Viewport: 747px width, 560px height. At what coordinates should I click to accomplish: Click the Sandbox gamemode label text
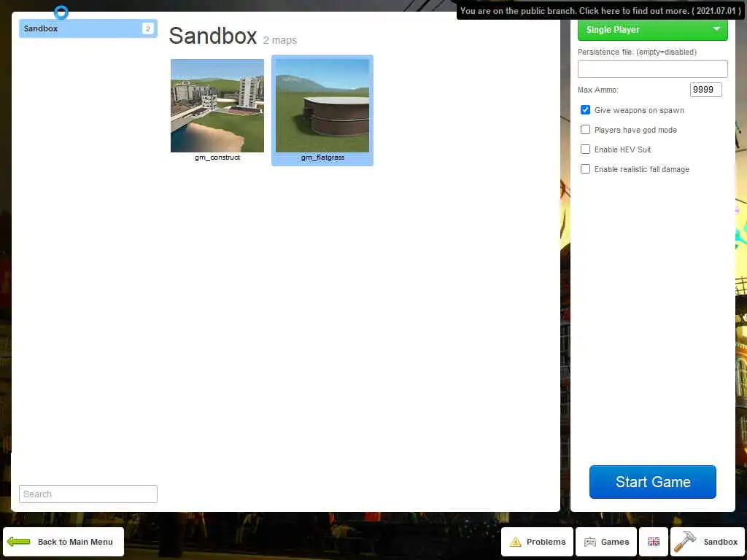click(720, 542)
